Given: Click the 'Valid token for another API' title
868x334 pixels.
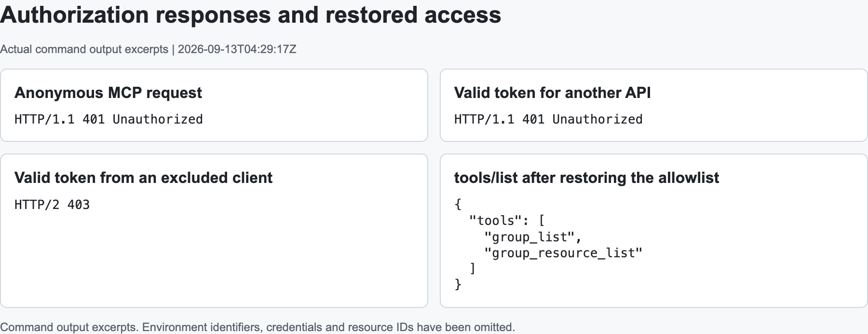Looking at the screenshot, I should coord(552,93).
